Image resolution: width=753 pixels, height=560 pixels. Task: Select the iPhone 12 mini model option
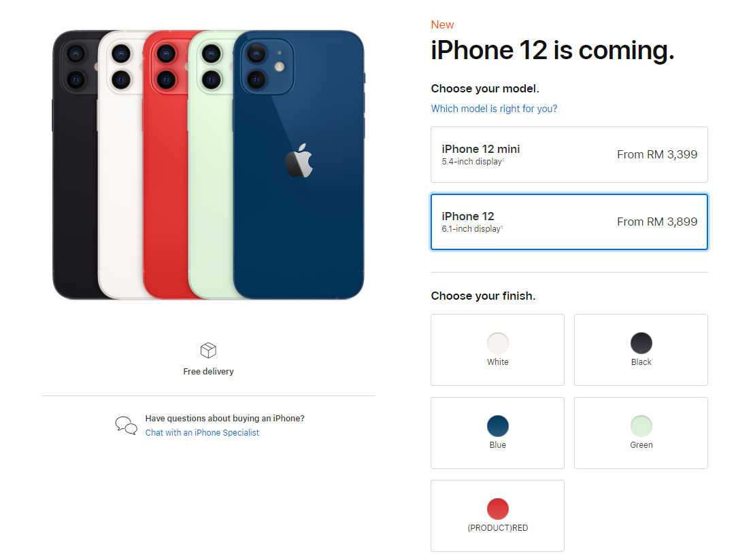coord(569,154)
